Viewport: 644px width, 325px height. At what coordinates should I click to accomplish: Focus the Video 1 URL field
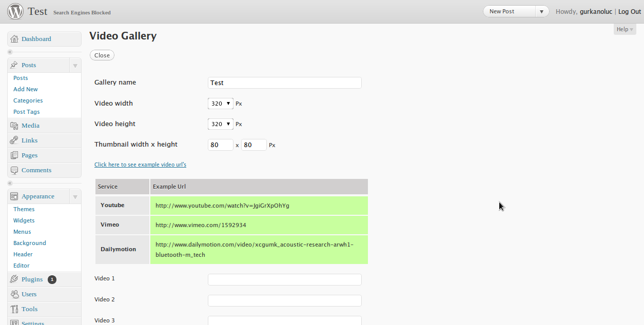pyautogui.click(x=285, y=279)
